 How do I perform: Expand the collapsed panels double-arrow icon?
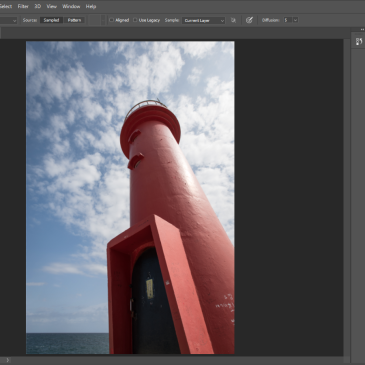(x=362, y=30)
